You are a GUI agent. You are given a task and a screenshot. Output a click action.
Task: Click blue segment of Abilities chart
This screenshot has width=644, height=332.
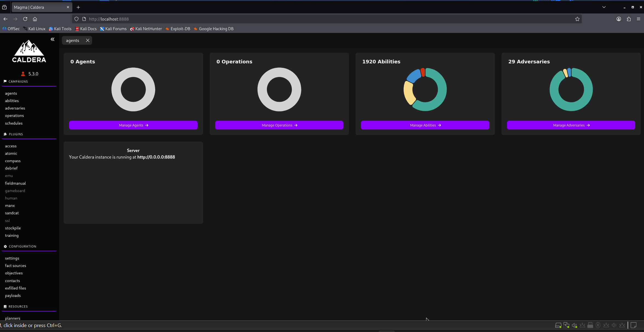[414, 76]
